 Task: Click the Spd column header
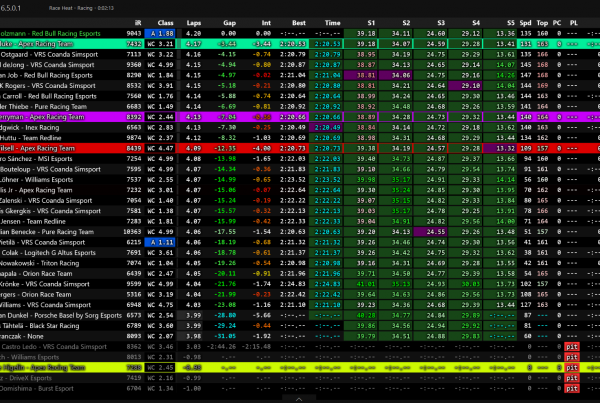pyautogui.click(x=525, y=23)
